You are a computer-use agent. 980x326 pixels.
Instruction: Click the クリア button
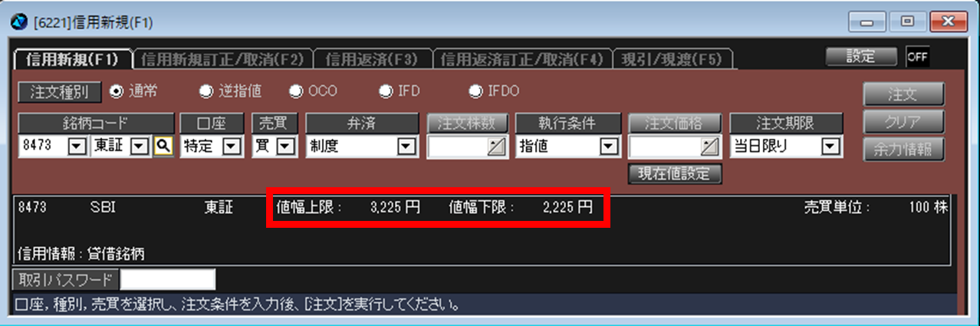click(x=904, y=122)
